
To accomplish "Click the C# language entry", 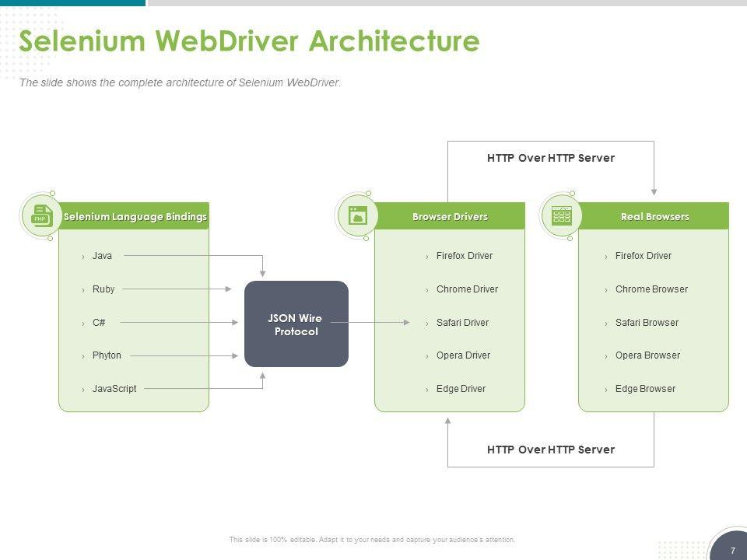I will tap(99, 322).
